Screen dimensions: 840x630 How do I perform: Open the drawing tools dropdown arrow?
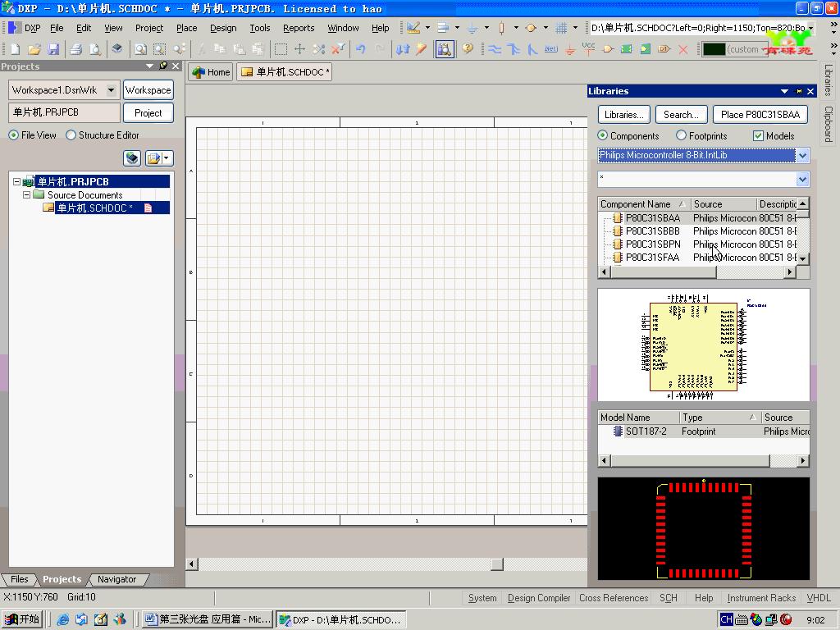tap(427, 27)
